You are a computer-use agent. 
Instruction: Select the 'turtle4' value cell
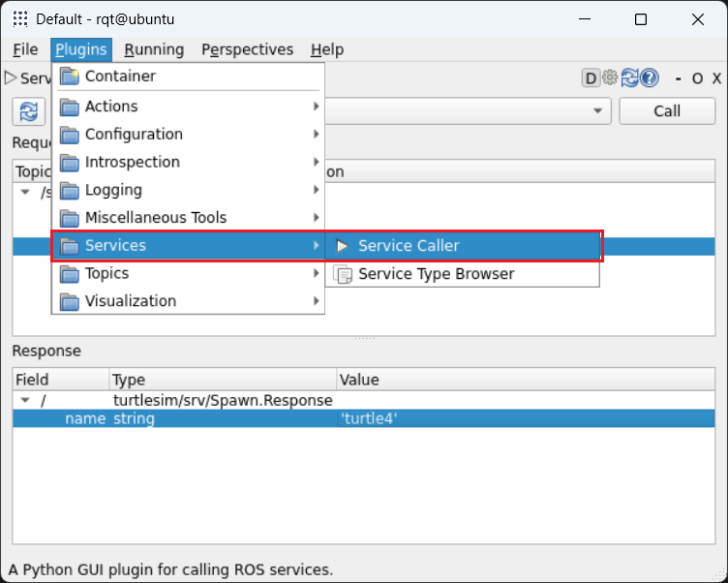[370, 418]
